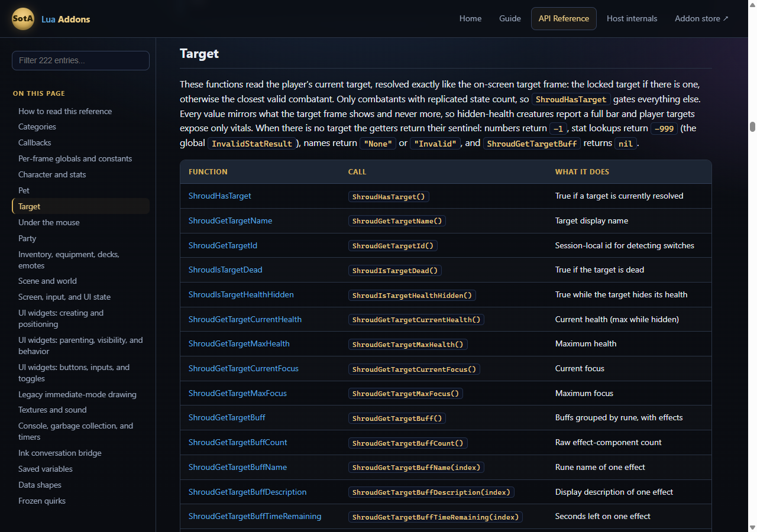Click the ShroudGetTargetMaxFocus() call code
The width and height of the screenshot is (757, 532).
406,394
